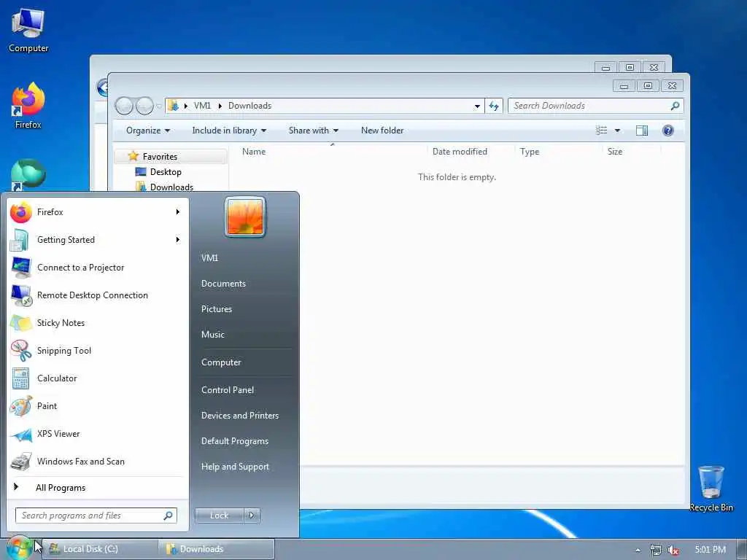Click the change view icon in Explorer toolbar

pos(602,131)
